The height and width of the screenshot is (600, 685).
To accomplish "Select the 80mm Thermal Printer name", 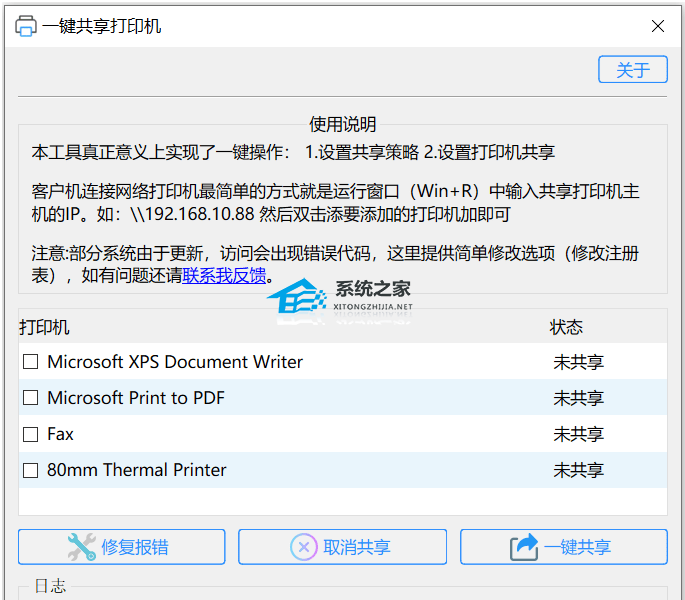I will 137,470.
